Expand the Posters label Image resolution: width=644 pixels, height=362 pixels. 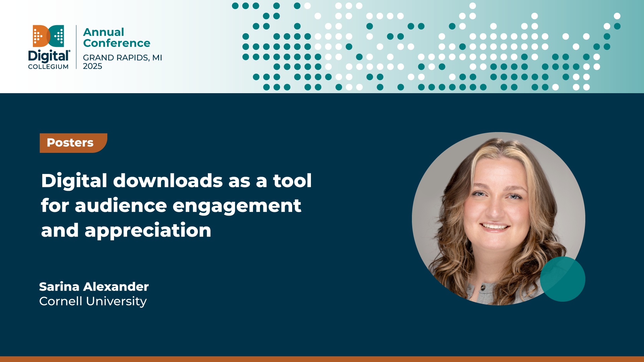70,143
